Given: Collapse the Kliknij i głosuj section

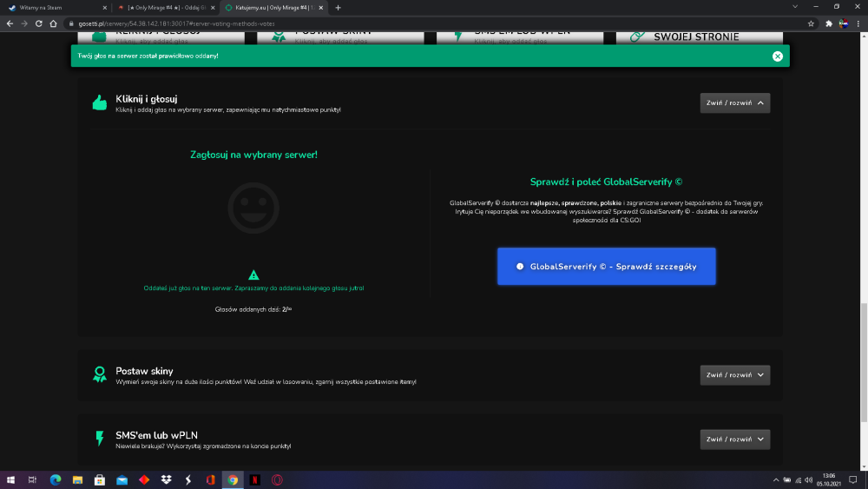Looking at the screenshot, I should [734, 103].
